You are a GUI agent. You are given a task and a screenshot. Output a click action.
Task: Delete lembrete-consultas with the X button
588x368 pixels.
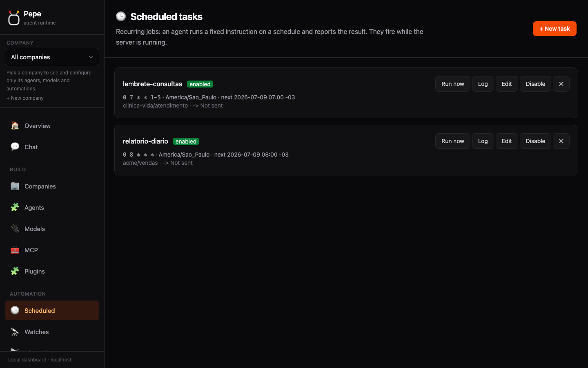tap(561, 84)
